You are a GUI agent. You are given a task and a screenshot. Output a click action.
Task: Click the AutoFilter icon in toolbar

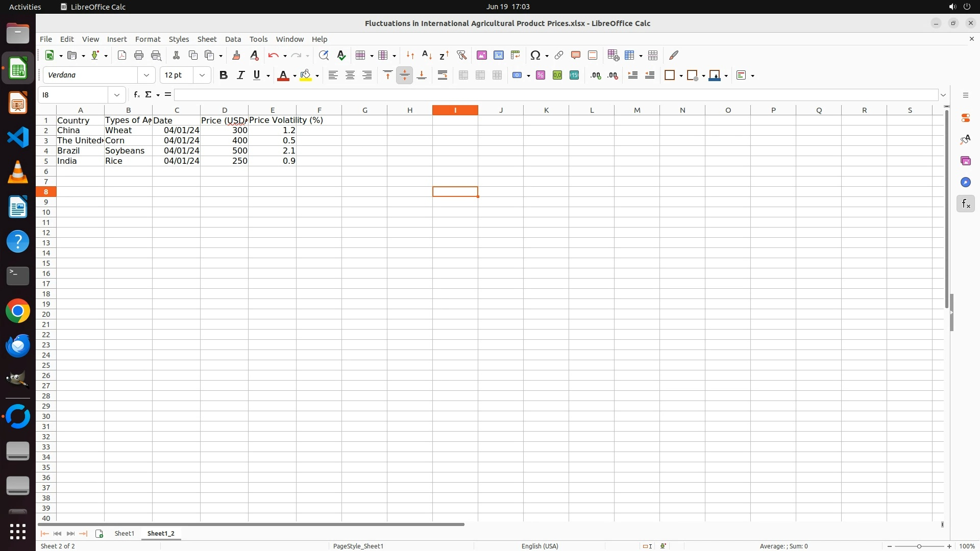pos(461,55)
